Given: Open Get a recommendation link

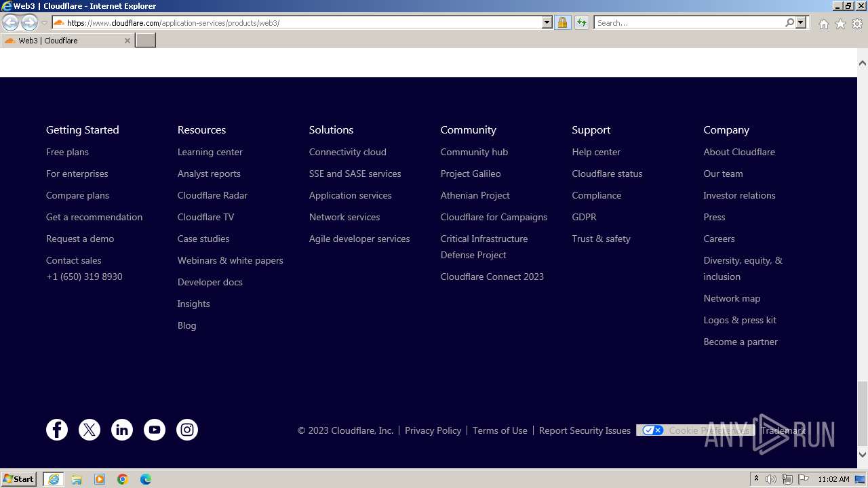Looking at the screenshot, I should click(x=94, y=217).
